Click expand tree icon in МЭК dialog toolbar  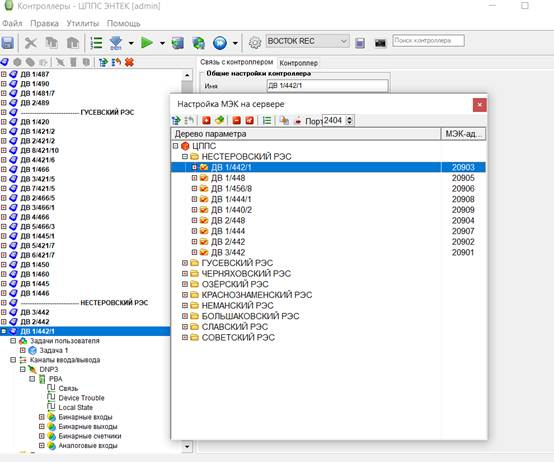point(176,121)
